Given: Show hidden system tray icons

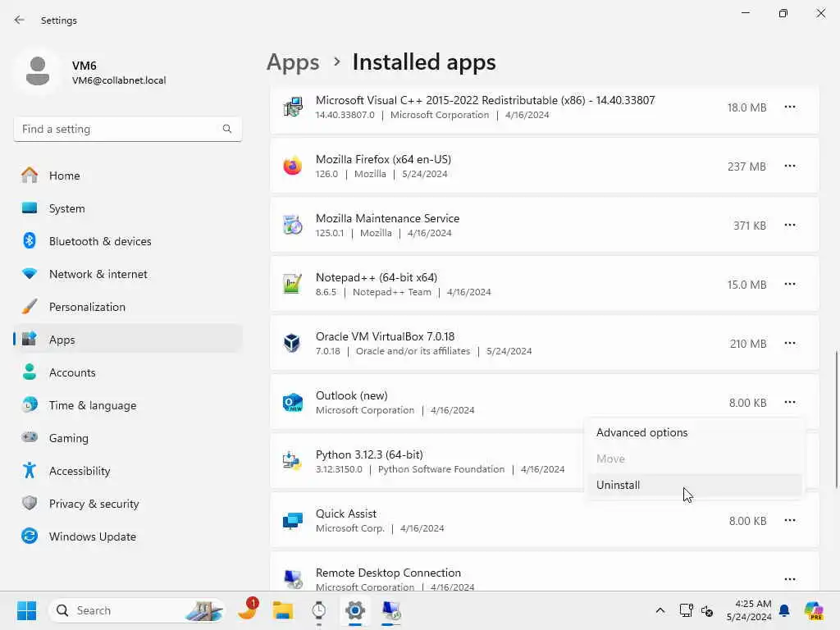Looking at the screenshot, I should (x=660, y=610).
